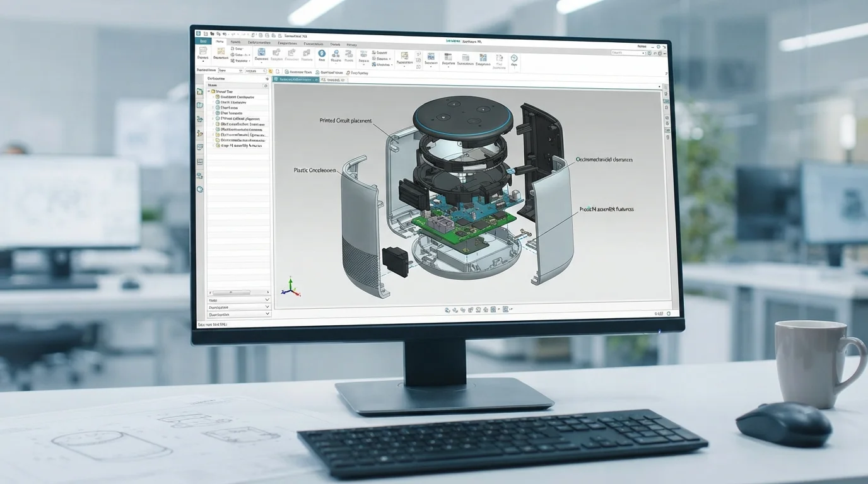The width and height of the screenshot is (868, 484).
Task: Expand the middle collapsed section below the navigator
Action: [x=239, y=307]
